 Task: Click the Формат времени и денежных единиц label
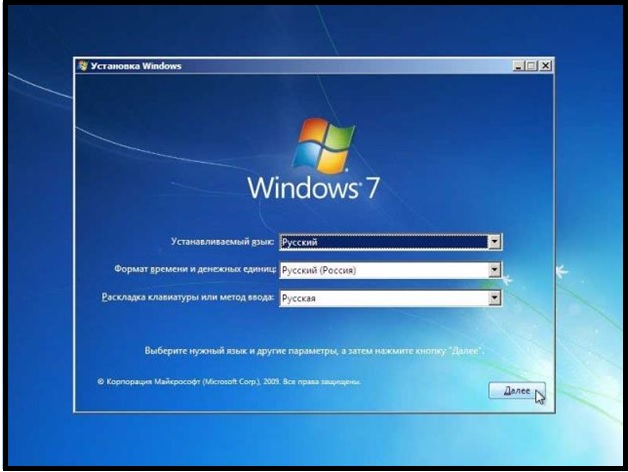pos(195,269)
